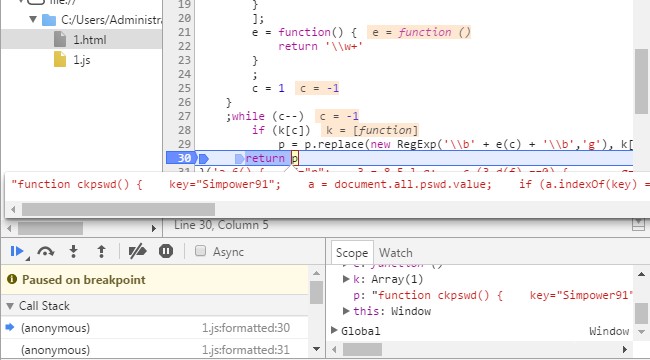Click the Line 30, Column 5 status

click(x=221, y=225)
